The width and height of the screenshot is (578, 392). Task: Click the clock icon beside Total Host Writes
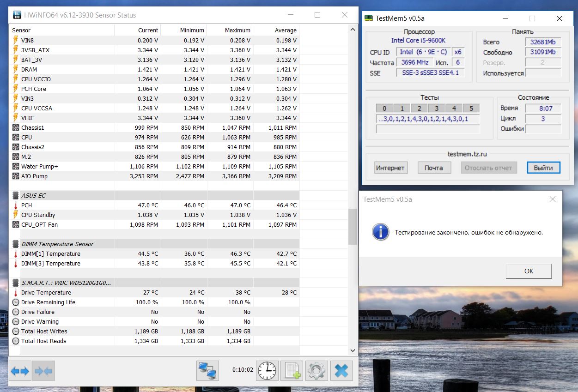(x=16, y=331)
